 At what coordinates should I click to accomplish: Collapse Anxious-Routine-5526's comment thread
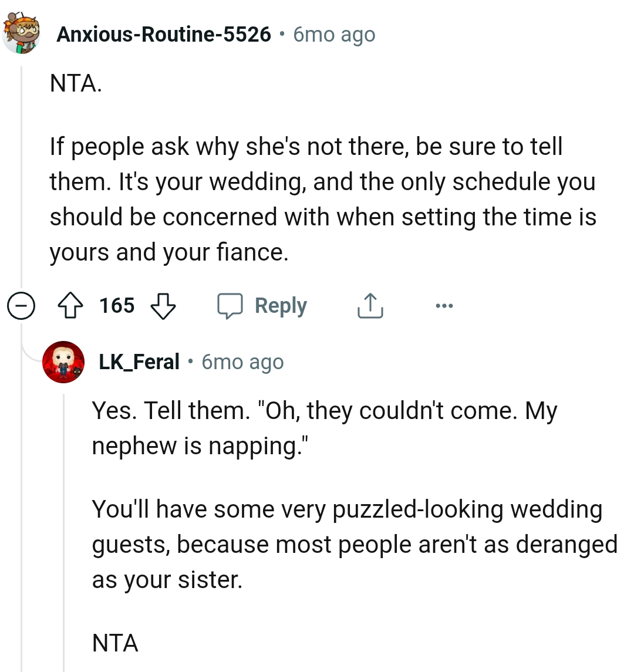21,305
